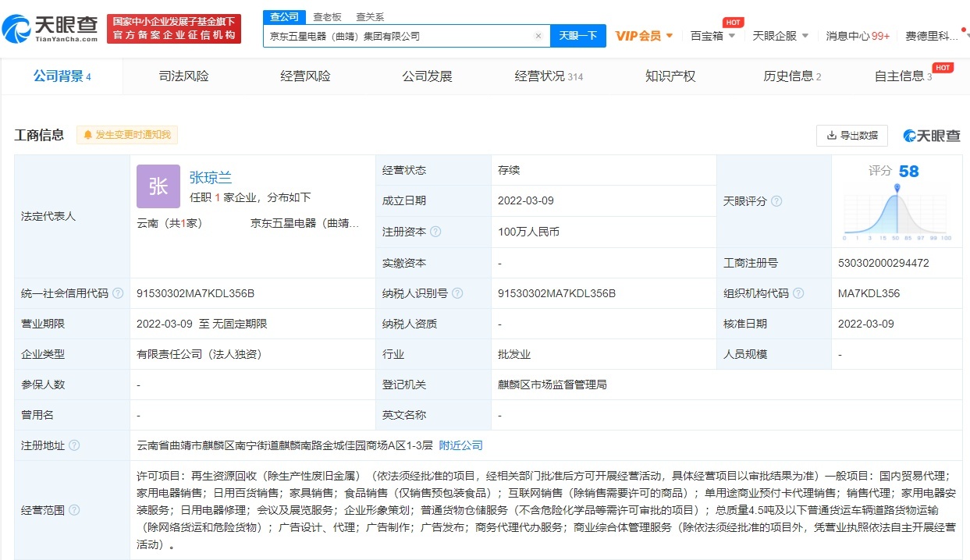Switch to the 查公司 search tab
This screenshot has width=970, height=560.
pos(284,17)
